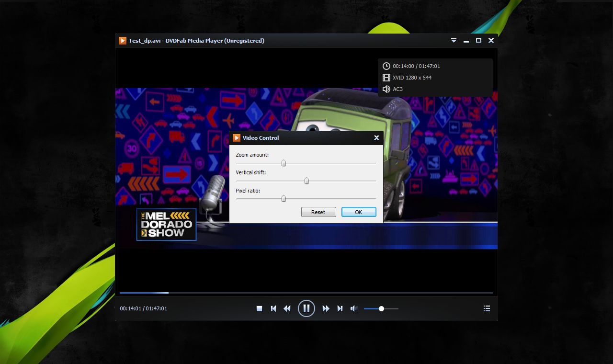Click the 'Zoom amount:' label
Screen dimensions: 613x364
point(252,155)
